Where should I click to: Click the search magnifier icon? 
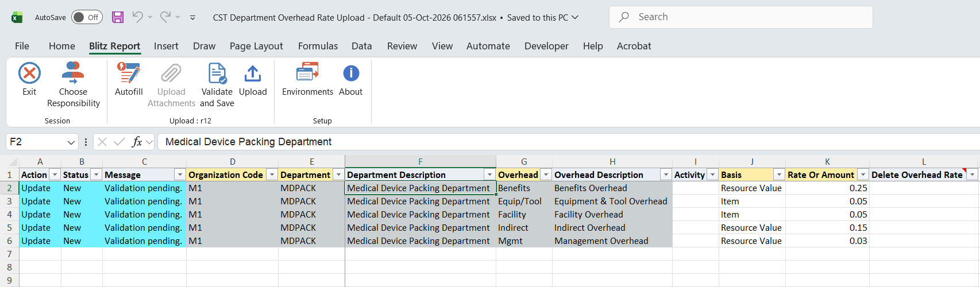(624, 17)
